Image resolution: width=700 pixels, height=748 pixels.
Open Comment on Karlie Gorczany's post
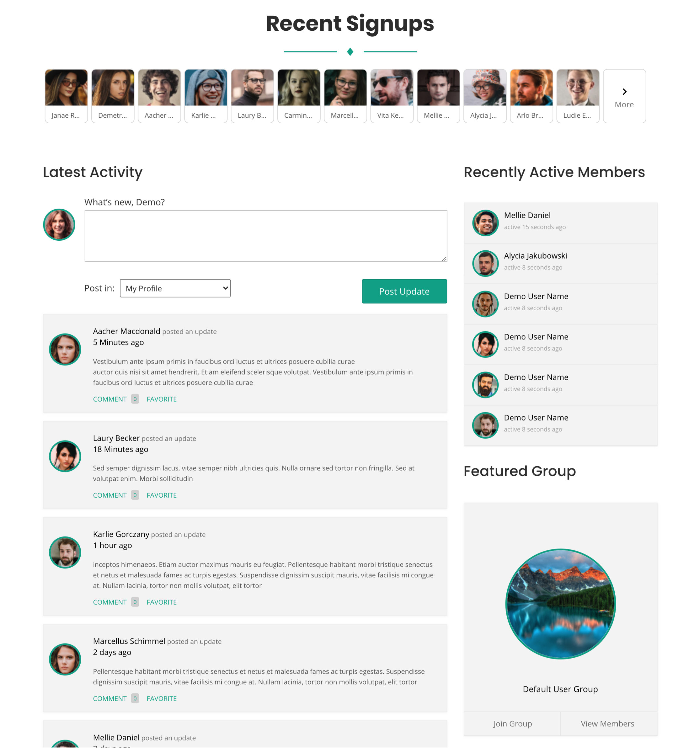pyautogui.click(x=110, y=602)
